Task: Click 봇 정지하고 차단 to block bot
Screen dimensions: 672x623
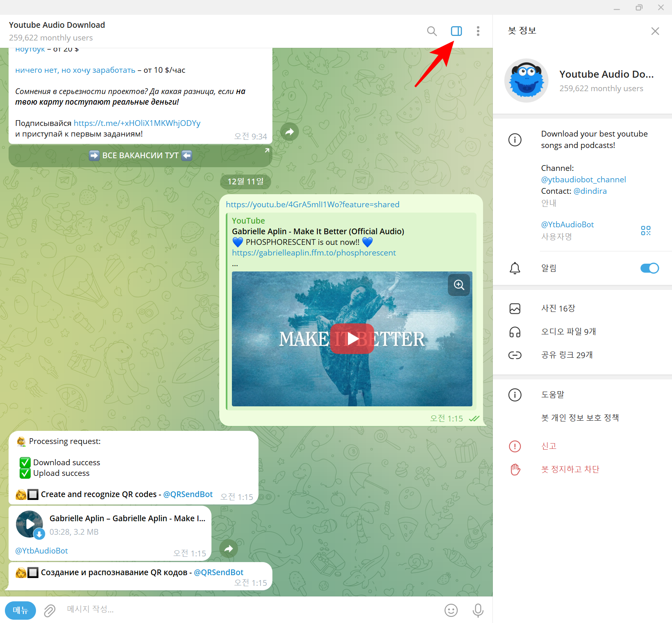Action: coord(570,469)
